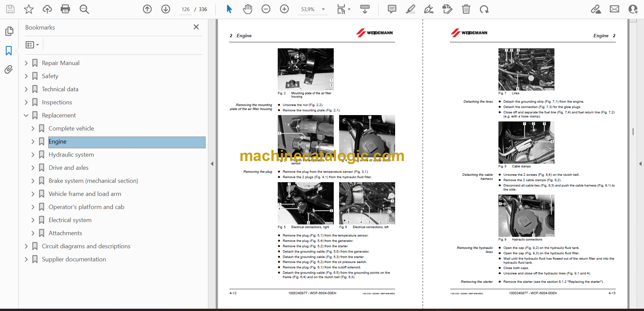
Task: Open the Supplier documentation bookmark
Action: click(x=74, y=259)
